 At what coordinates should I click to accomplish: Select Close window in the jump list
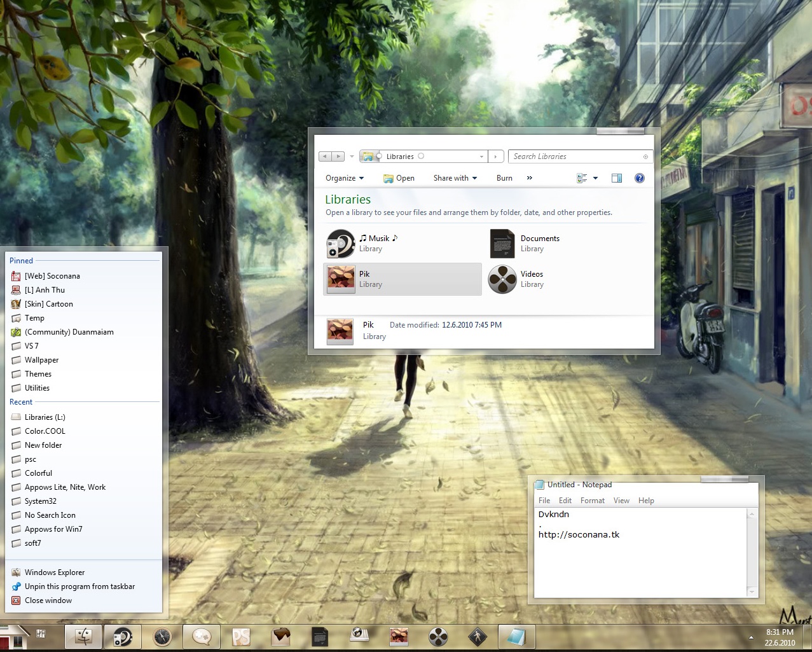coord(48,600)
